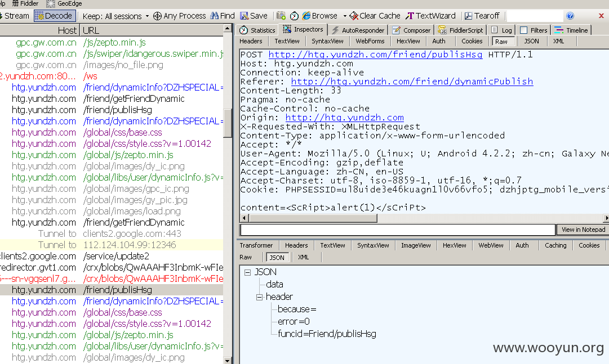Click the Stream toolbar button
The image size is (609, 364).
[15, 16]
